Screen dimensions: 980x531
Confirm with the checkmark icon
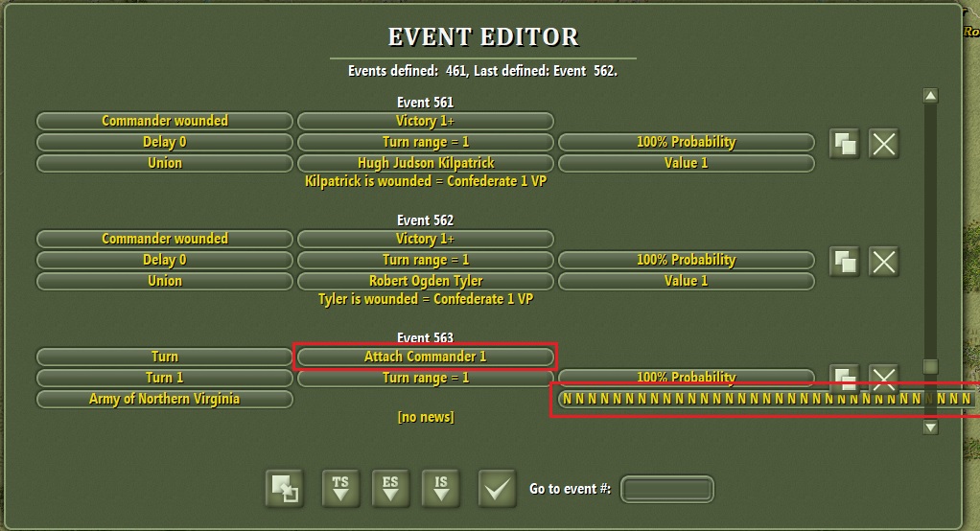point(497,489)
